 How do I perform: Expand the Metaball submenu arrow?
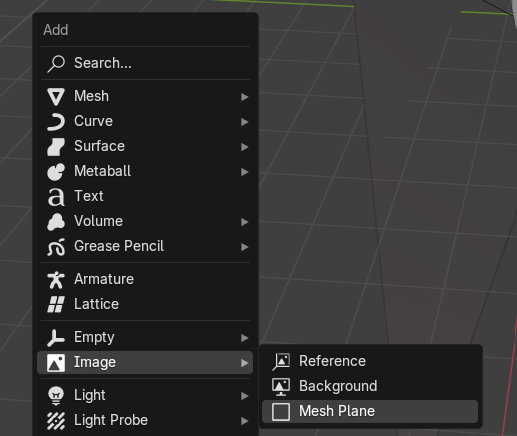click(245, 172)
